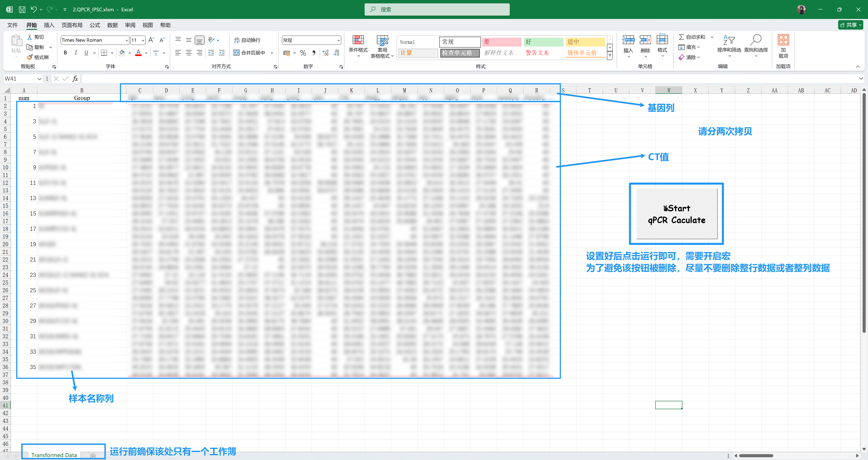Apply percent style format icon
The width and height of the screenshot is (868, 460).
(303, 53)
